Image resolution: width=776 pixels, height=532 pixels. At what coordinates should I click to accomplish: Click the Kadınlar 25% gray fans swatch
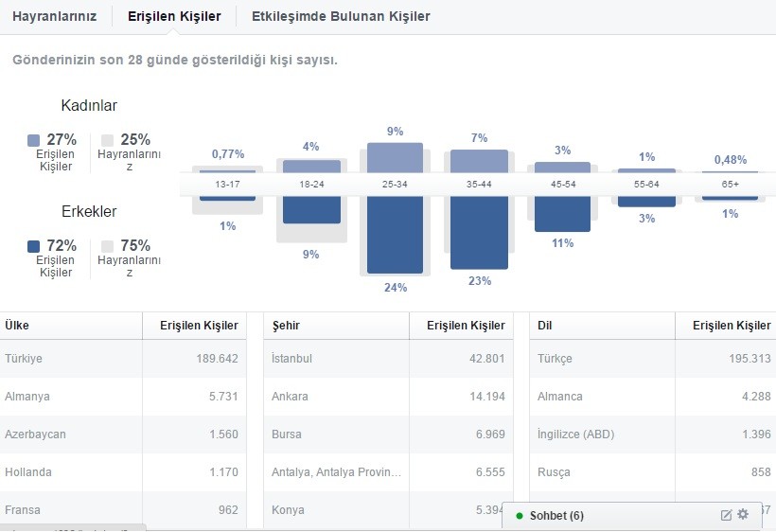(107, 140)
